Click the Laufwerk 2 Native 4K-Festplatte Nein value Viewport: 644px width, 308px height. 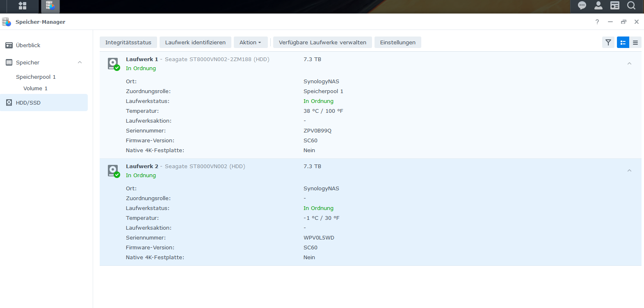(x=309, y=257)
